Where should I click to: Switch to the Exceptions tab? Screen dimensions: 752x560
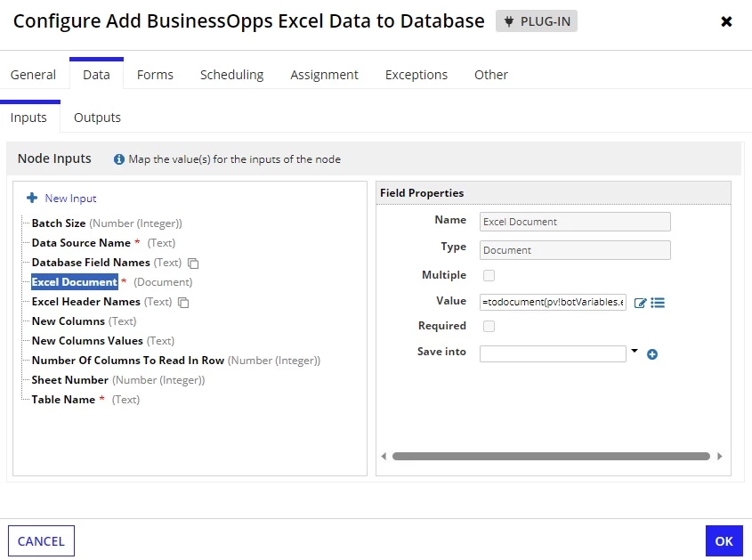coord(416,75)
